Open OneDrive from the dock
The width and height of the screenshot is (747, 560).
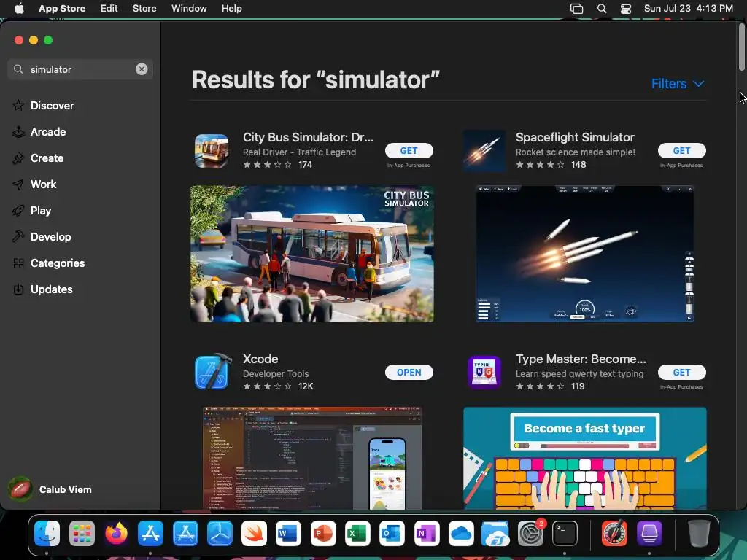[461, 533]
